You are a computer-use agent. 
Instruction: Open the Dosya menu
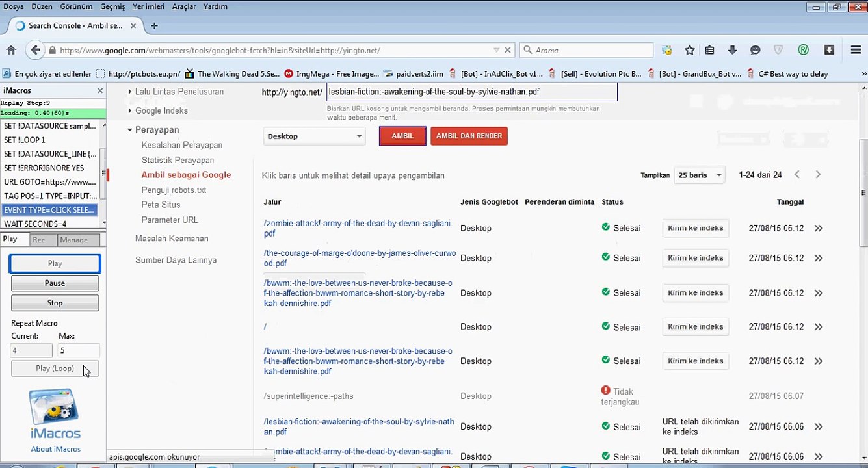(x=14, y=6)
